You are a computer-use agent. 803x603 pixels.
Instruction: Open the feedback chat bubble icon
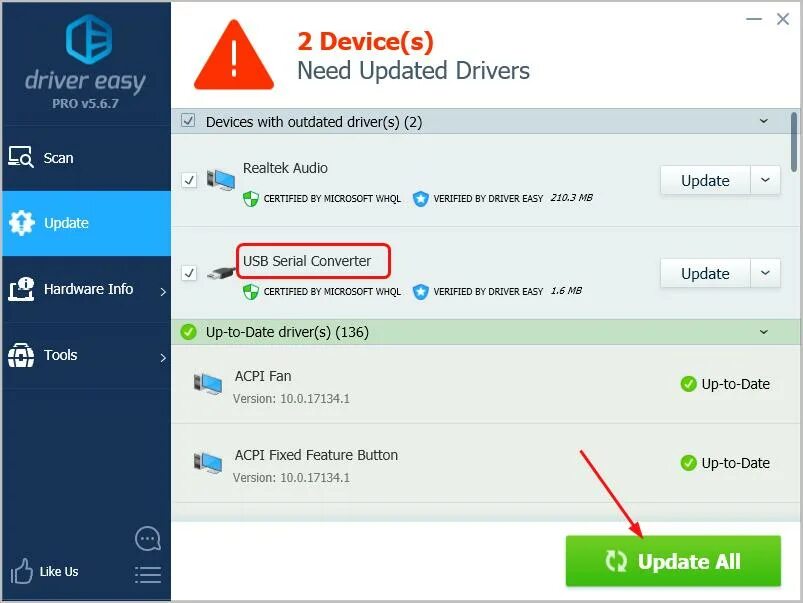(147, 538)
